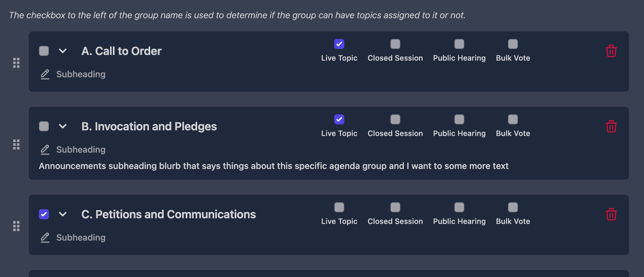Click pencil icon under Invocation and Pledges
Viewport: 644px width, 277px height.
45,150
